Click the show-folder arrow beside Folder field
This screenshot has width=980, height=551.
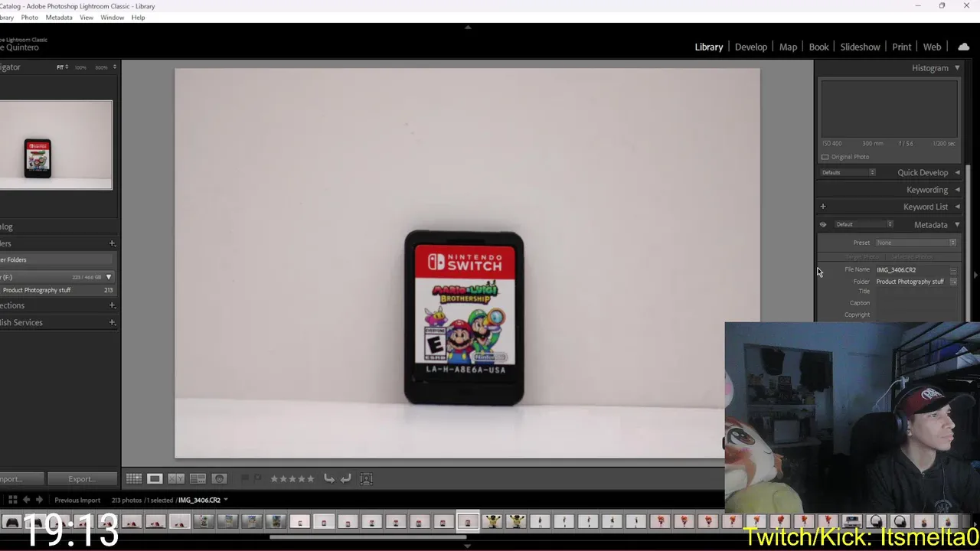954,282
